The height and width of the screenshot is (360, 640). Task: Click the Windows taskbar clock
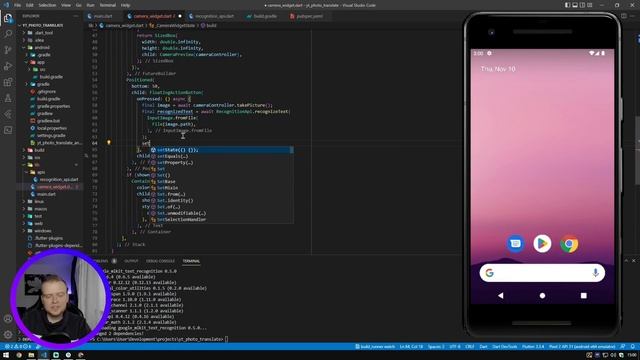(x=633, y=355)
